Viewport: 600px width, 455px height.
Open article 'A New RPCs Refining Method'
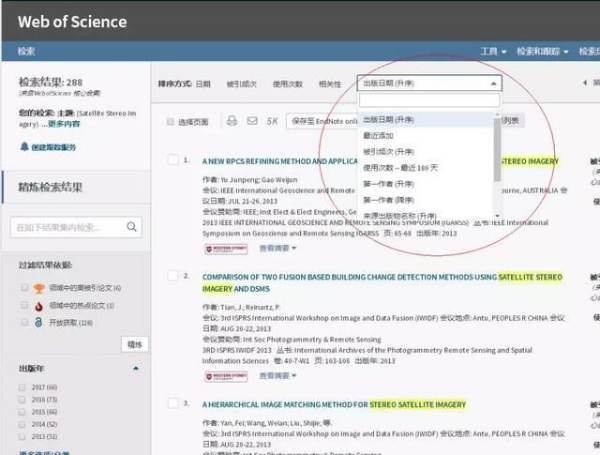tap(280, 161)
